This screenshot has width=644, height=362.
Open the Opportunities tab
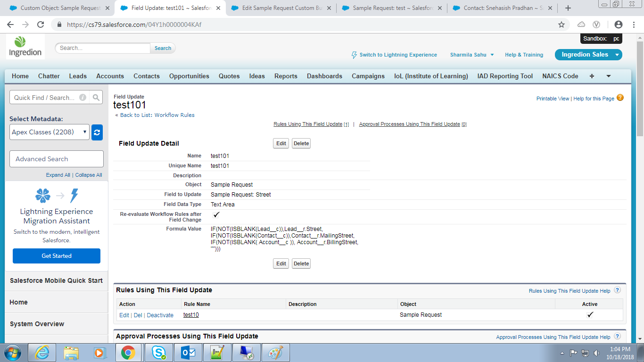click(x=189, y=76)
